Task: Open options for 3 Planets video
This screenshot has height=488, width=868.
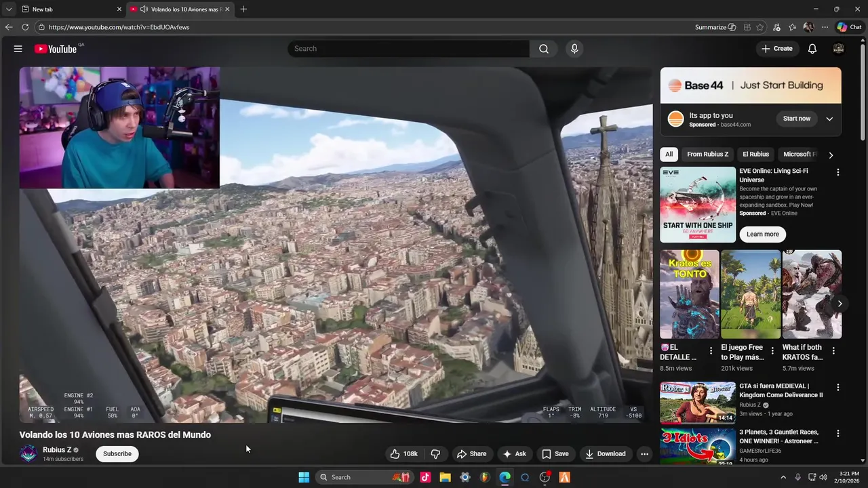Action: click(837, 433)
